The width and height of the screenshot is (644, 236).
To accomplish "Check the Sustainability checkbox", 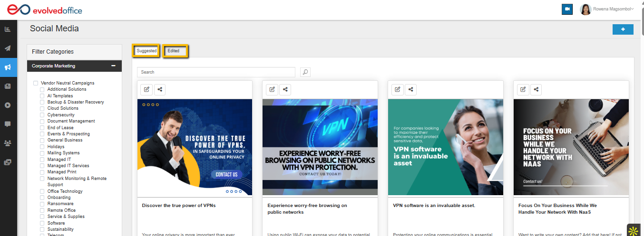I will [x=42, y=229].
